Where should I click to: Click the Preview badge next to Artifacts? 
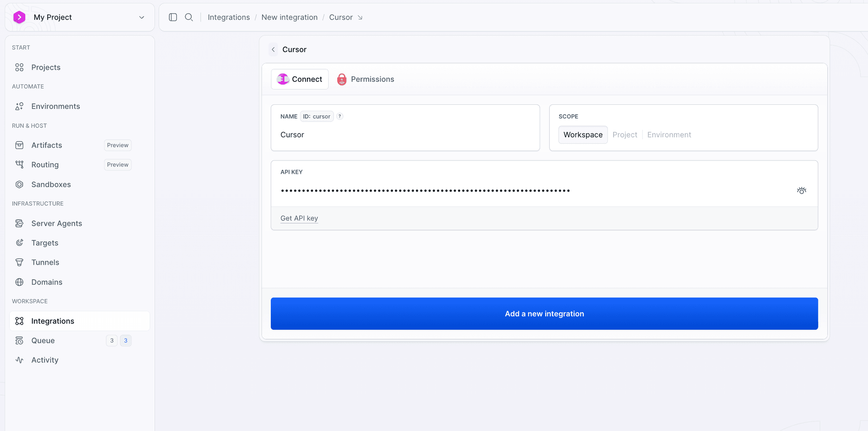118,145
